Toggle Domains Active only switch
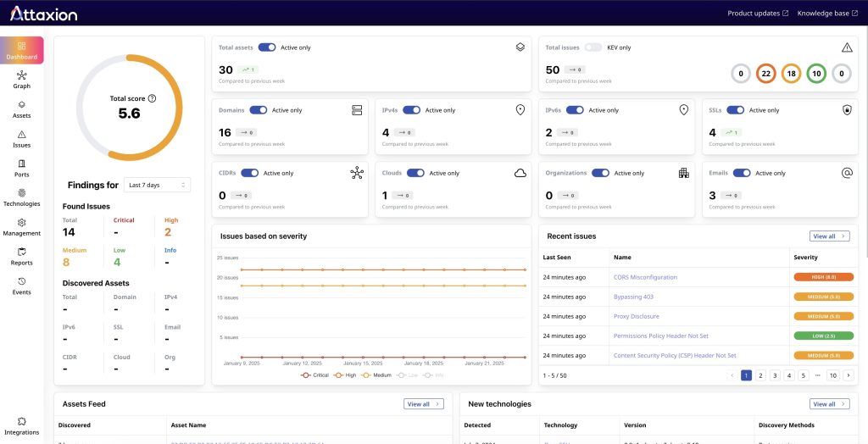 click(258, 110)
